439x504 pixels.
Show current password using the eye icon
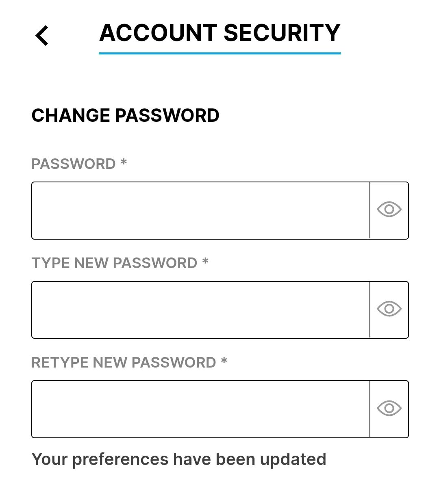(x=389, y=210)
